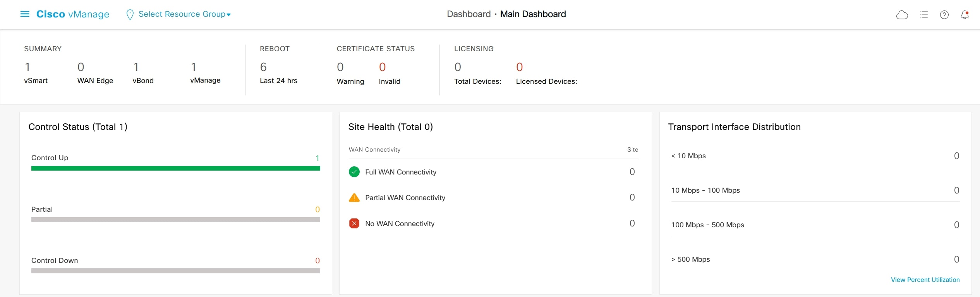
Task: Click the Cisco vManage logo
Action: coord(73,14)
